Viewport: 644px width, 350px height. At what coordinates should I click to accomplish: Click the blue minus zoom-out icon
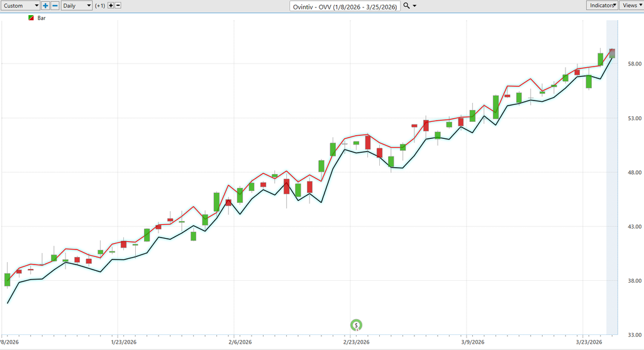[x=55, y=6]
